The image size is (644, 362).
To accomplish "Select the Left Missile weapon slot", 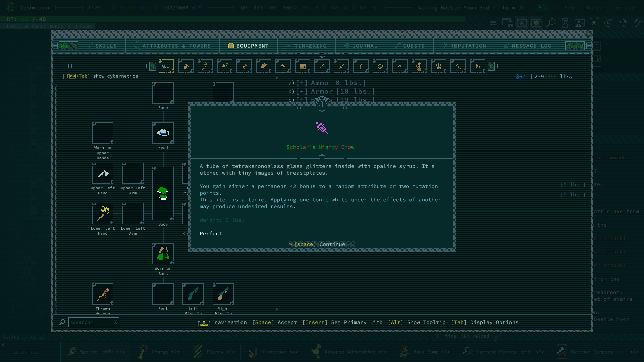I will coord(193,294).
